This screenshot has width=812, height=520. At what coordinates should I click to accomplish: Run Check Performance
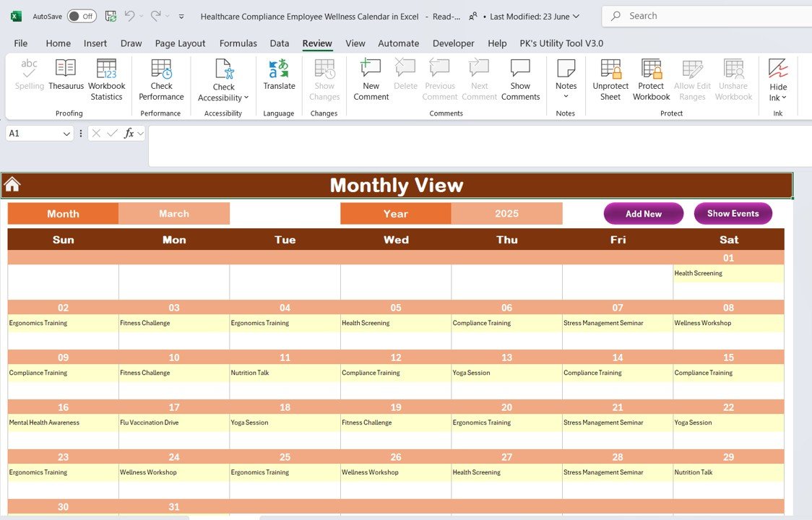[x=161, y=80]
